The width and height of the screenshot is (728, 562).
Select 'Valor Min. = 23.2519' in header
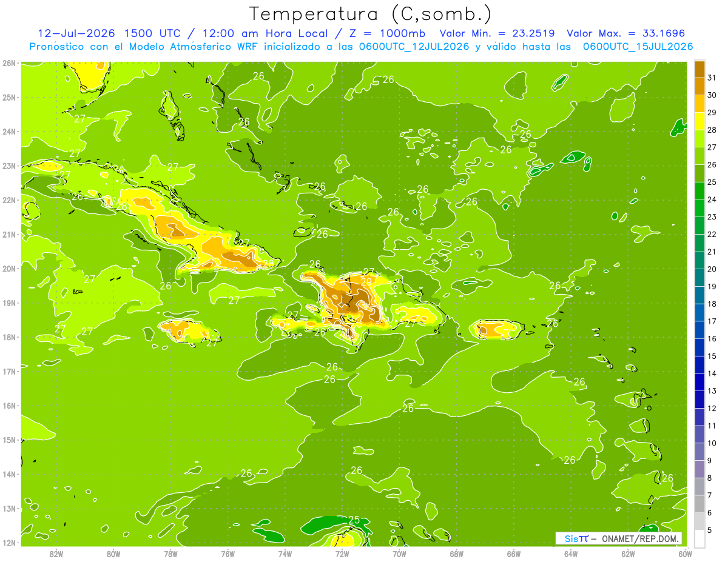(x=497, y=33)
